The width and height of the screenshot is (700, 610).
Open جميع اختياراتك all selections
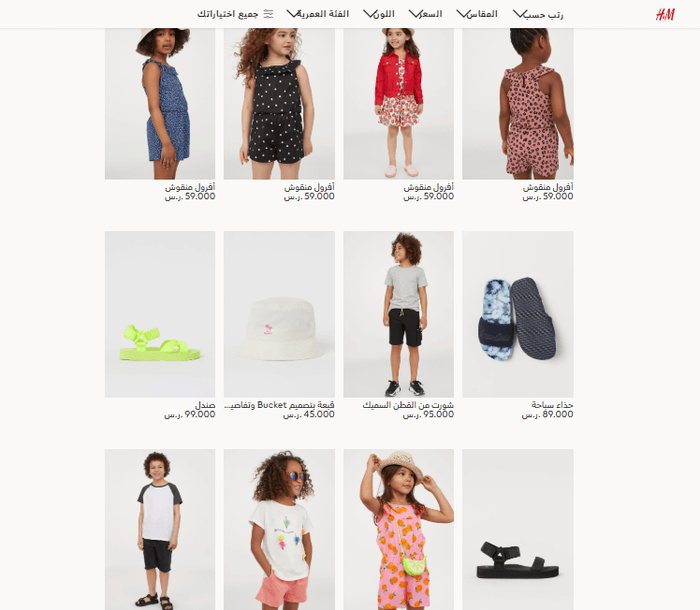[227, 14]
